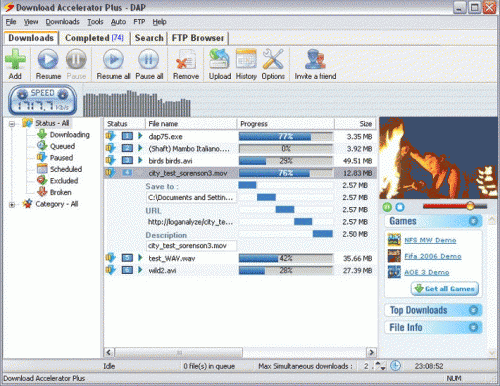Expand (Shaft) Mambo Italiano details arrow
Viewport: 500px width, 386px height.
tap(140, 148)
